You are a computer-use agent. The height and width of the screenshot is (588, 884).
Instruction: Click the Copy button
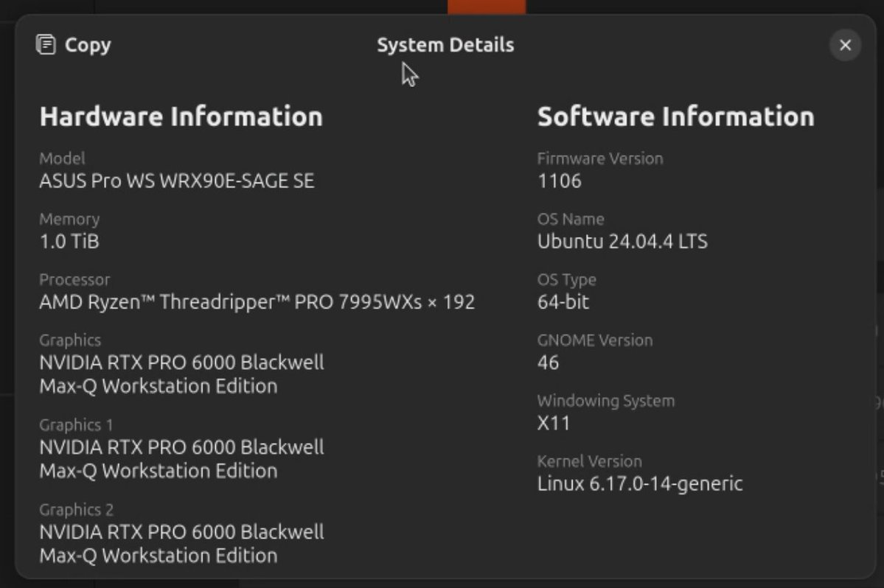pos(73,44)
